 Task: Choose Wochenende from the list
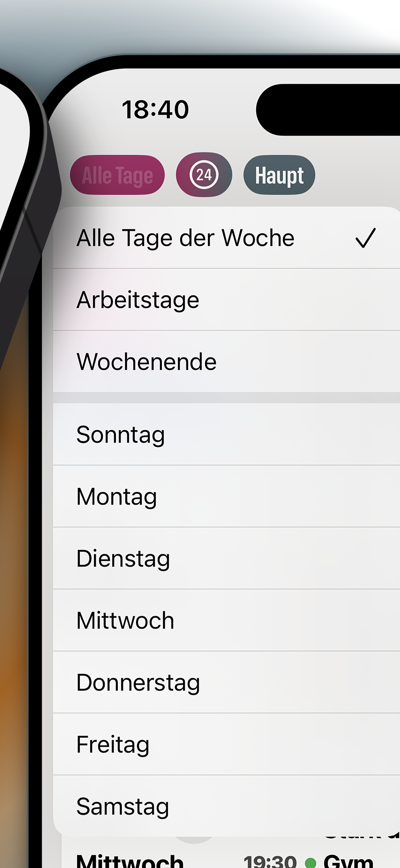226,362
